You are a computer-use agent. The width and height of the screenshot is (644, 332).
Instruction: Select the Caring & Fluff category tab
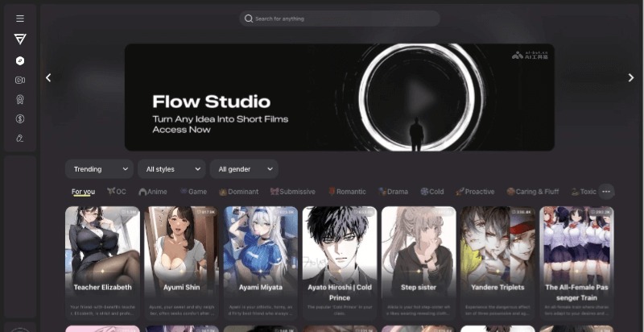(x=533, y=192)
